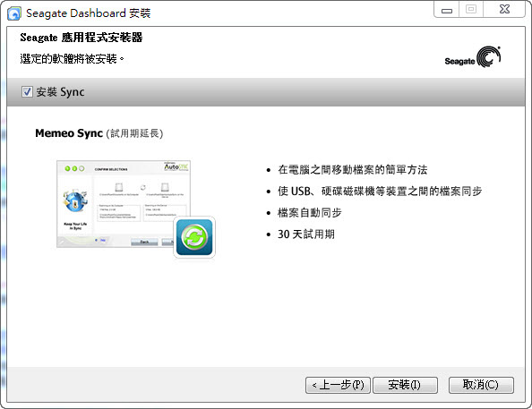Click the 選定的軟體將被安裝 subtitle text
Screen dimensions: 532x409
point(72,59)
